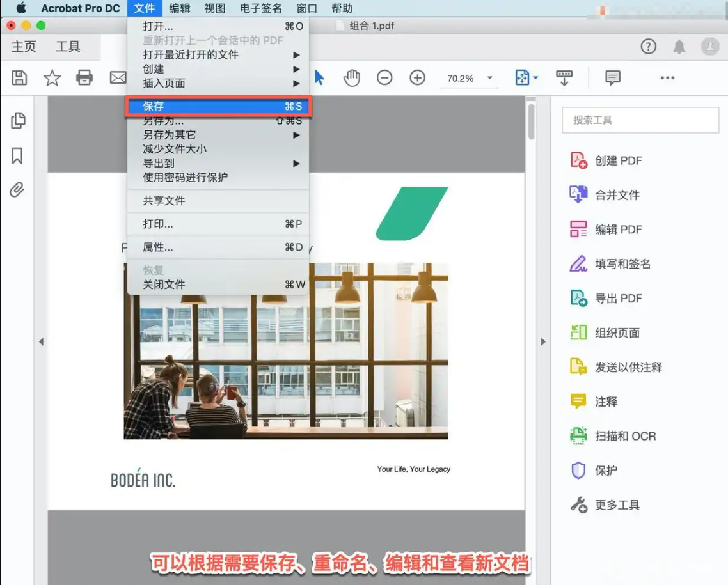Open the page display options dropdown

pyautogui.click(x=526, y=77)
